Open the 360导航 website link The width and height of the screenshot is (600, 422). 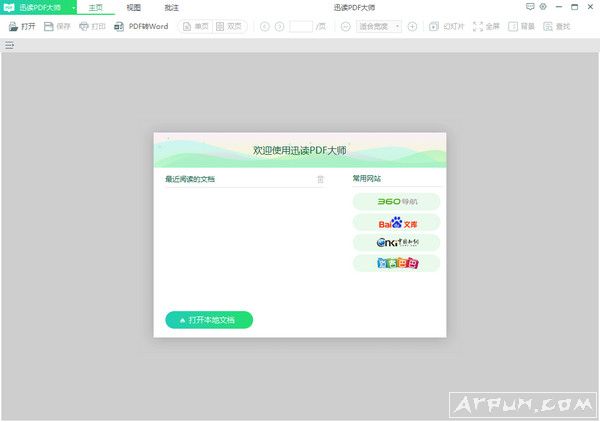[x=396, y=202]
